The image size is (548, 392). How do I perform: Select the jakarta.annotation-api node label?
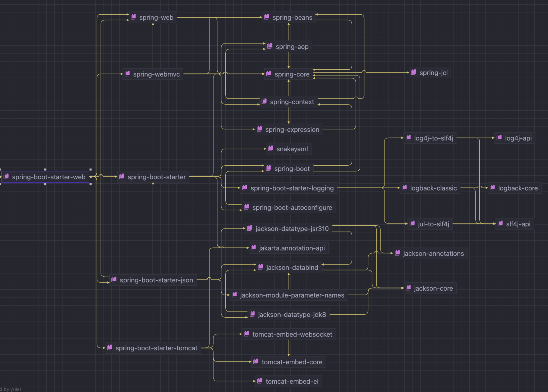[x=292, y=248]
